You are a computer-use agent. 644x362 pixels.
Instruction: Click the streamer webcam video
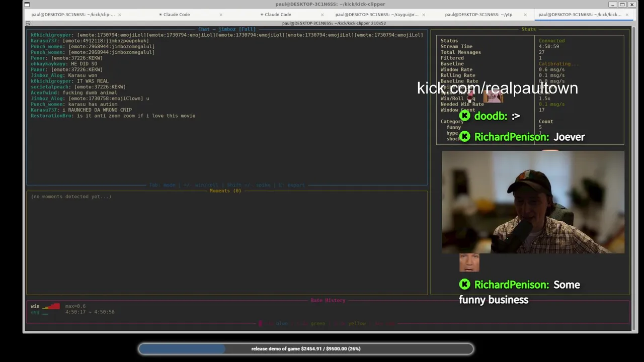[x=533, y=202]
